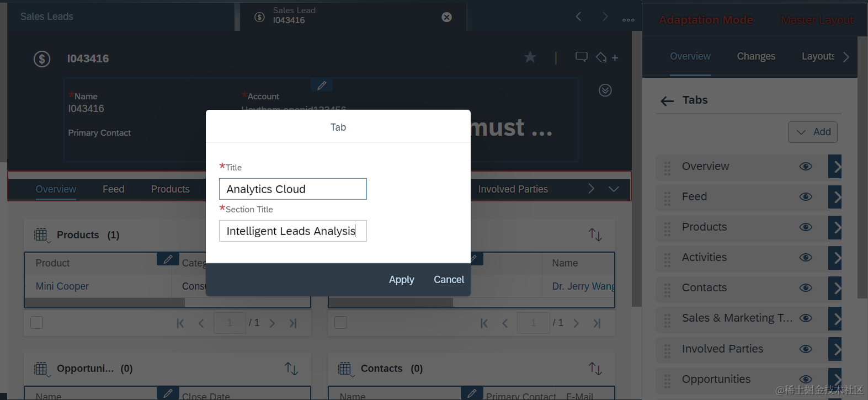Viewport: 868px width, 400px height.
Task: Open the Contacts table view icon
Action: [345, 369]
